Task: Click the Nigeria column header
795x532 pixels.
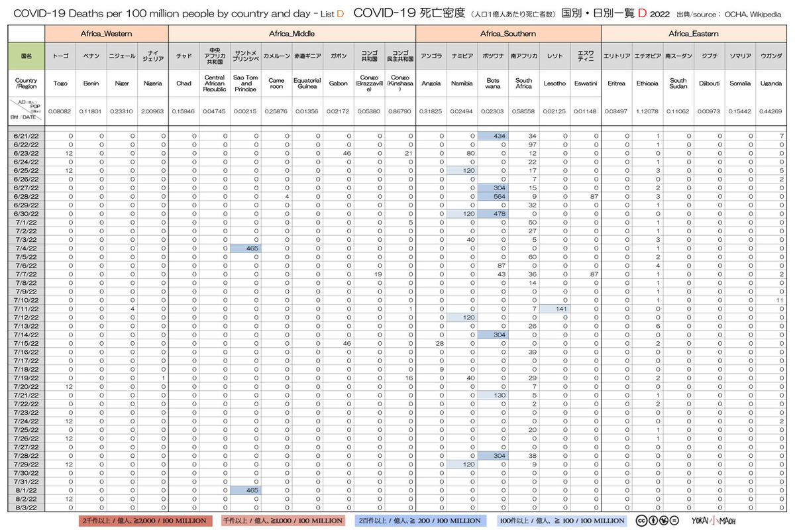Action: 153,83
